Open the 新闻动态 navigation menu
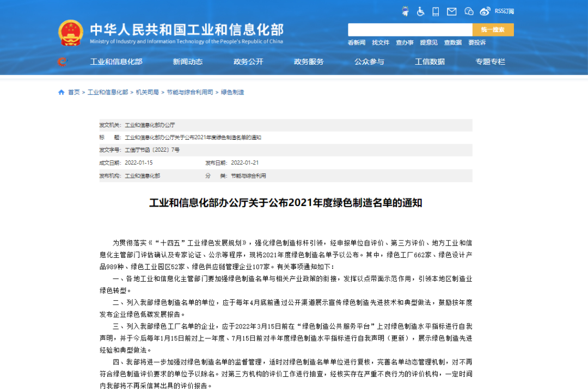 coord(188,62)
